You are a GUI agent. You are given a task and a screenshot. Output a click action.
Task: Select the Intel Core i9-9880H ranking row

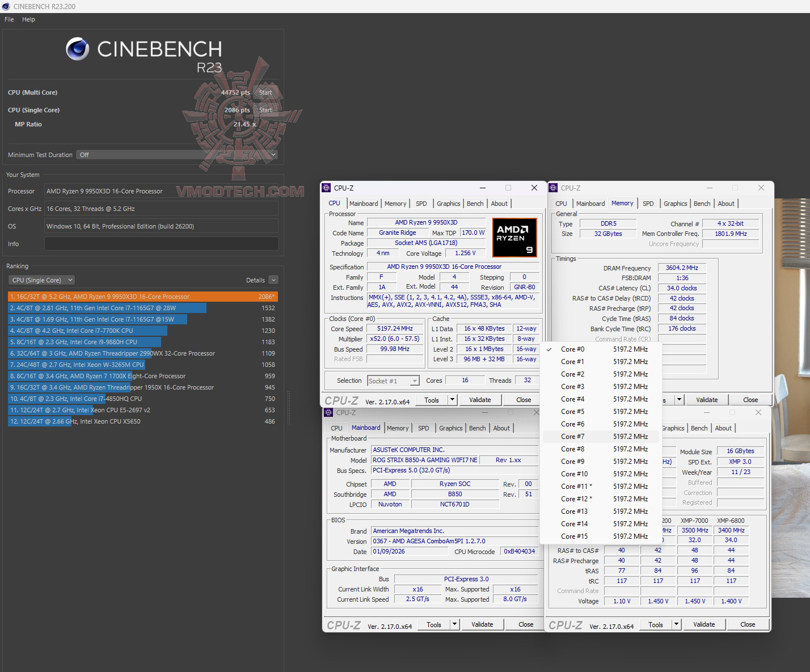tap(143, 342)
